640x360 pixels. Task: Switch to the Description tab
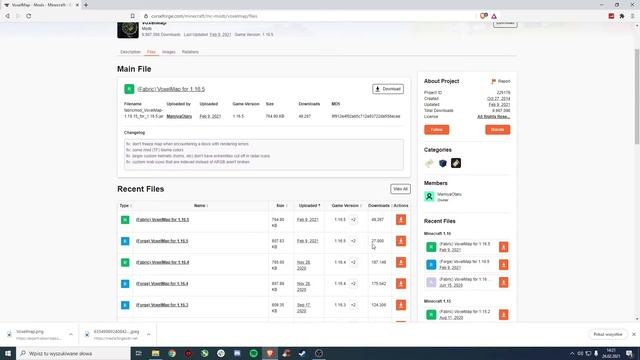[x=130, y=52]
